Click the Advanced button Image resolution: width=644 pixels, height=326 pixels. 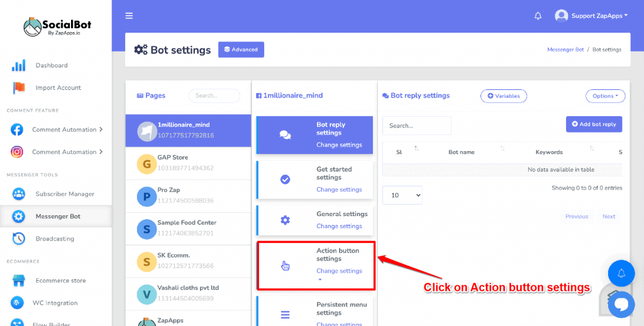click(241, 50)
